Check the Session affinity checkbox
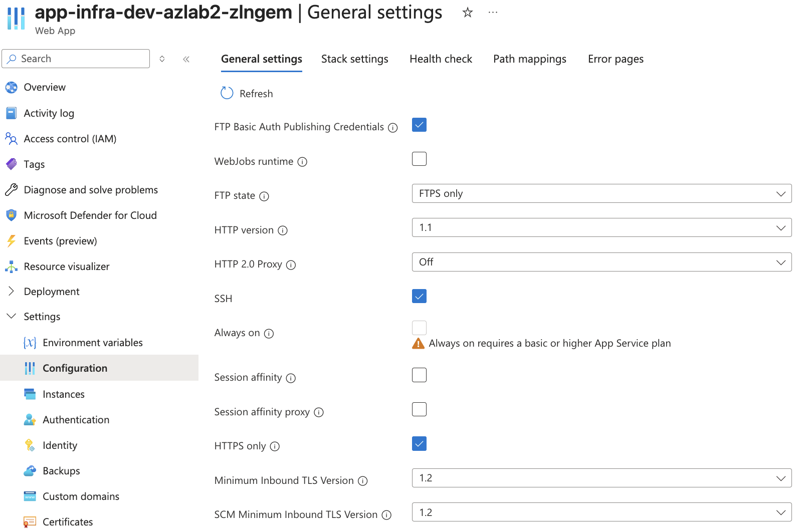Viewport: 807px width, 532px height. [419, 375]
